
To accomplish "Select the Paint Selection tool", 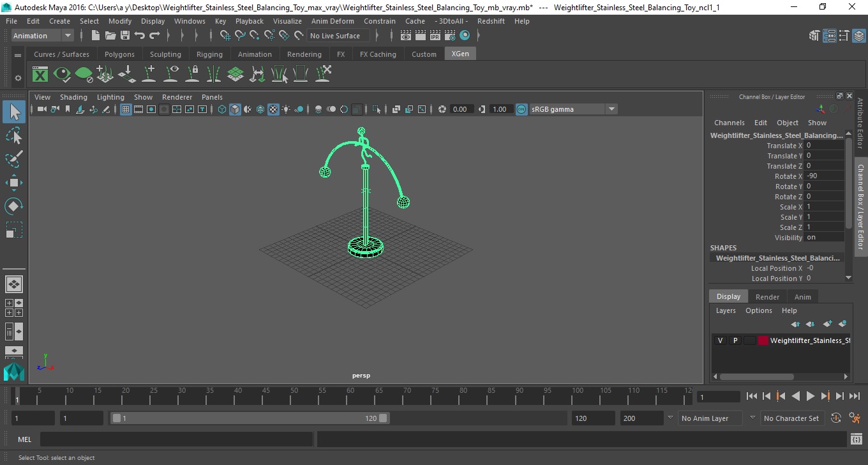I will 14,159.
